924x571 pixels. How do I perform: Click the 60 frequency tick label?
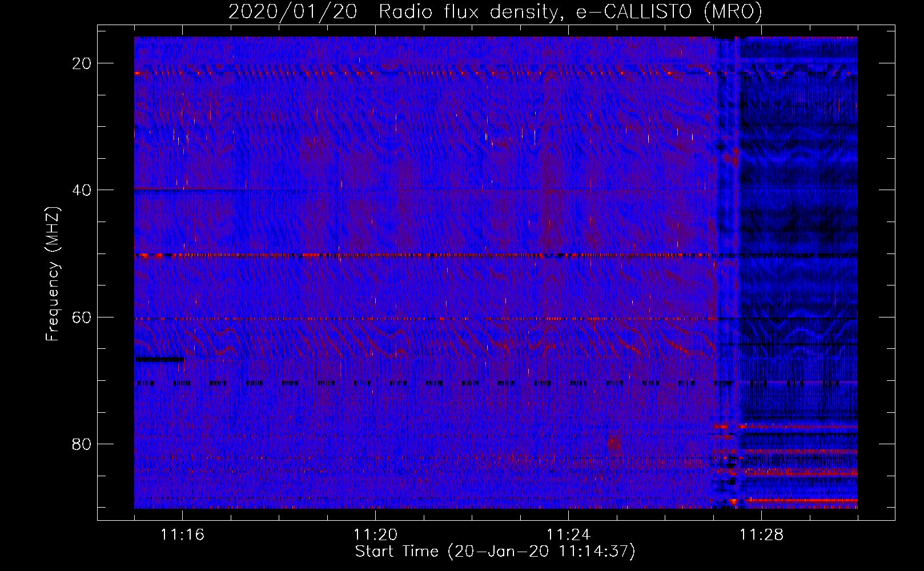tap(82, 317)
